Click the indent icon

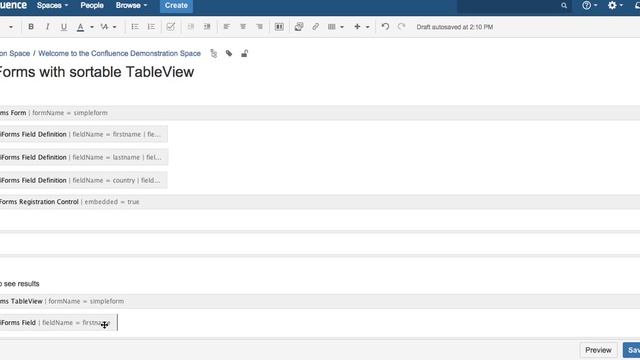pos(207,27)
